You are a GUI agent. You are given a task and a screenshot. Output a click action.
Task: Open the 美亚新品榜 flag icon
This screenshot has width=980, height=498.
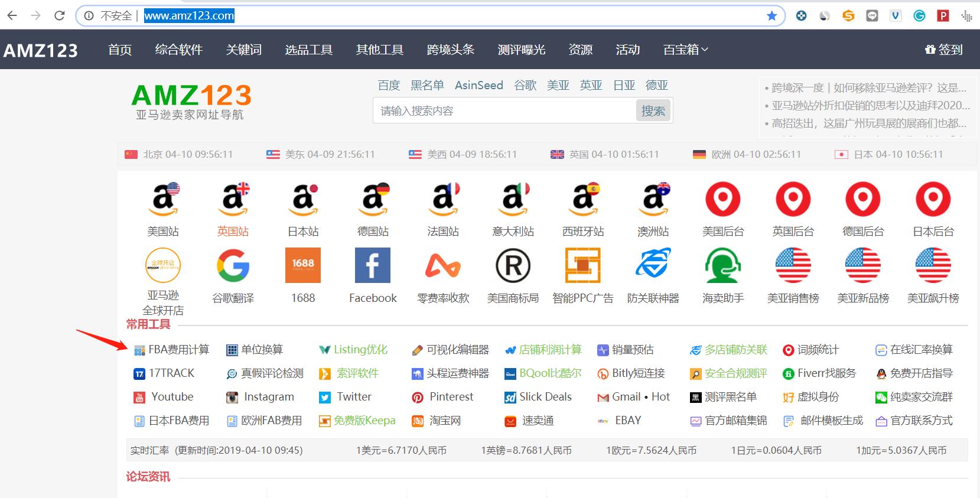[x=863, y=265]
